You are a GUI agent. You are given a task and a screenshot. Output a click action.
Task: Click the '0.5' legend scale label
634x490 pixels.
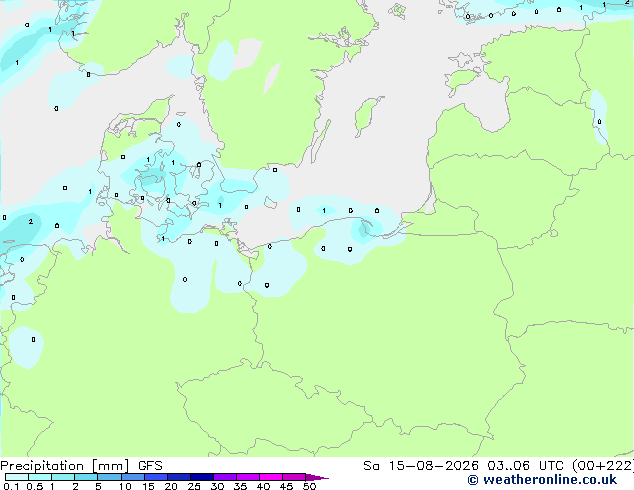(x=34, y=486)
